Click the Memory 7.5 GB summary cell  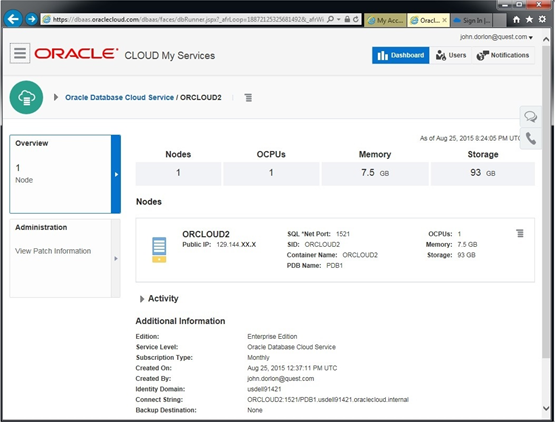coord(375,173)
